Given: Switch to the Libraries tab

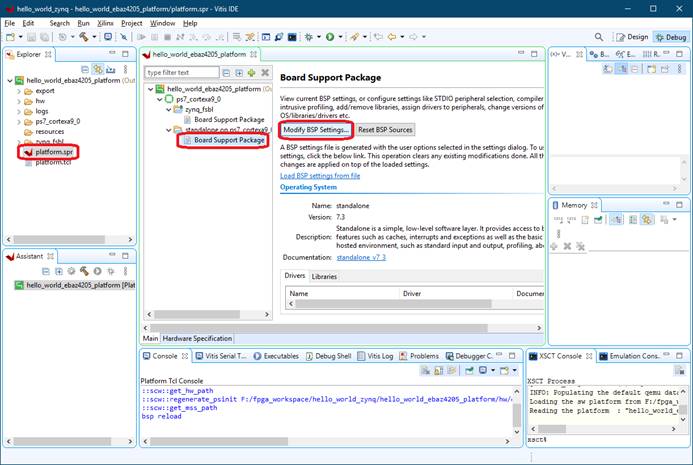Looking at the screenshot, I should [x=324, y=276].
